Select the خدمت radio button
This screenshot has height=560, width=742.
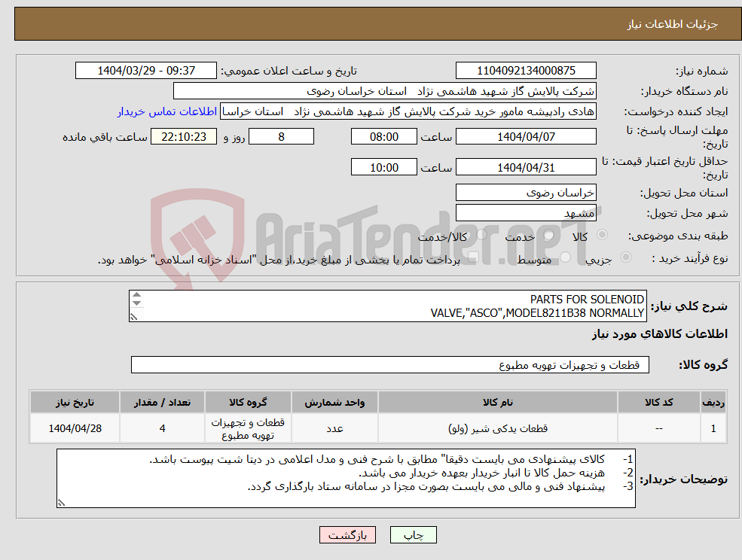[549, 235]
